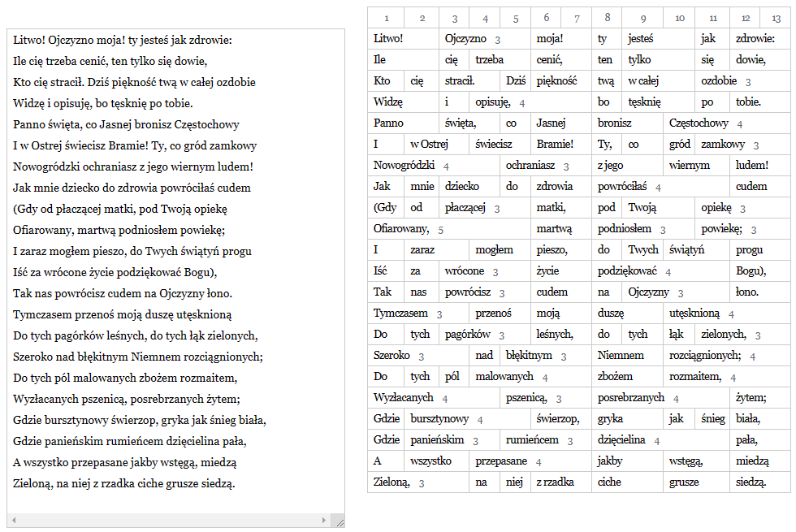Click the "Ofiarowany," table cell
Image resolution: width=796 pixels, height=532 pixels.
(x=449, y=229)
